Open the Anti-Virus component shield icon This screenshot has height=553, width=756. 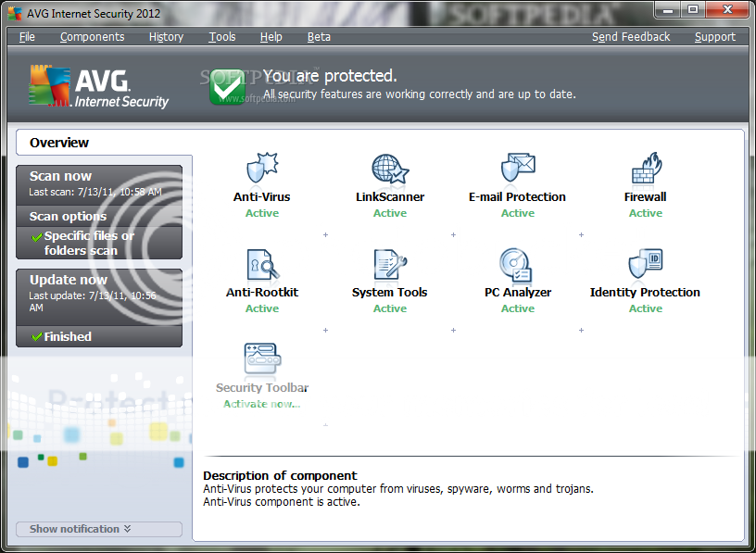[x=262, y=168]
